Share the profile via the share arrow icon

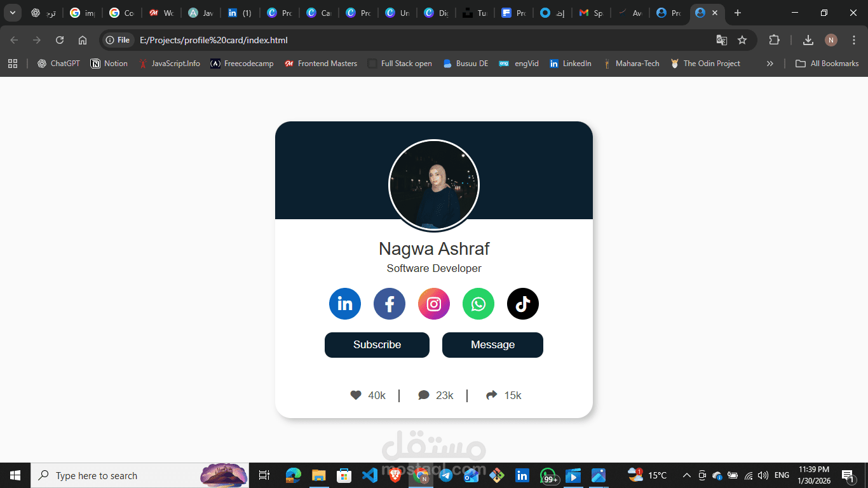pyautogui.click(x=491, y=395)
